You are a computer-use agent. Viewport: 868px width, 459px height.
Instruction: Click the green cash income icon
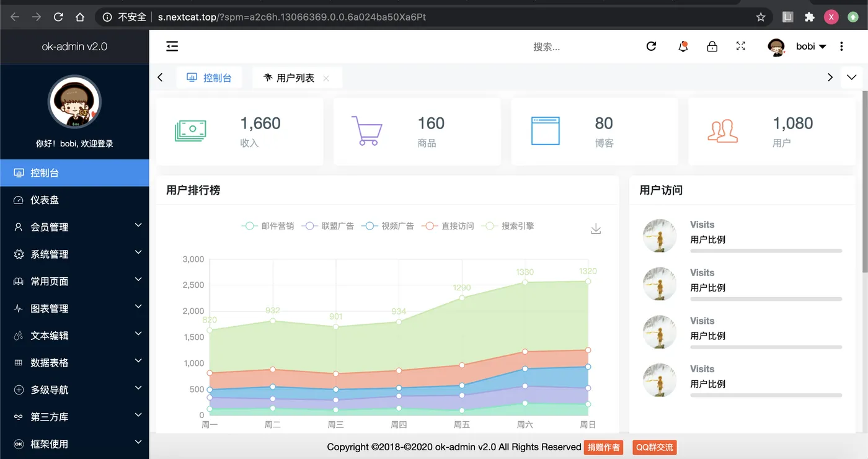190,131
